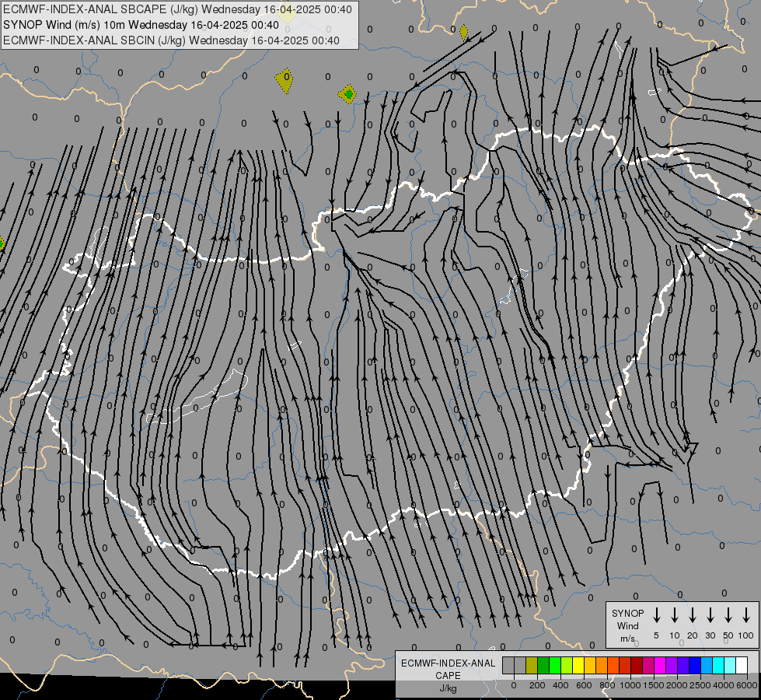Screen dimensions: 761x700
Task: Select the dark green swatch after 200
Action: (x=543, y=665)
